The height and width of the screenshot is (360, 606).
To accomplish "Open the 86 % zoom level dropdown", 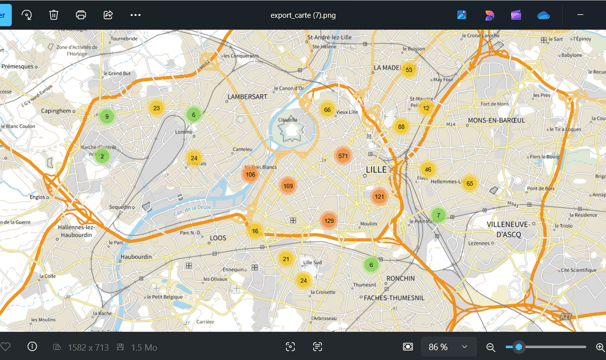I will (x=449, y=347).
